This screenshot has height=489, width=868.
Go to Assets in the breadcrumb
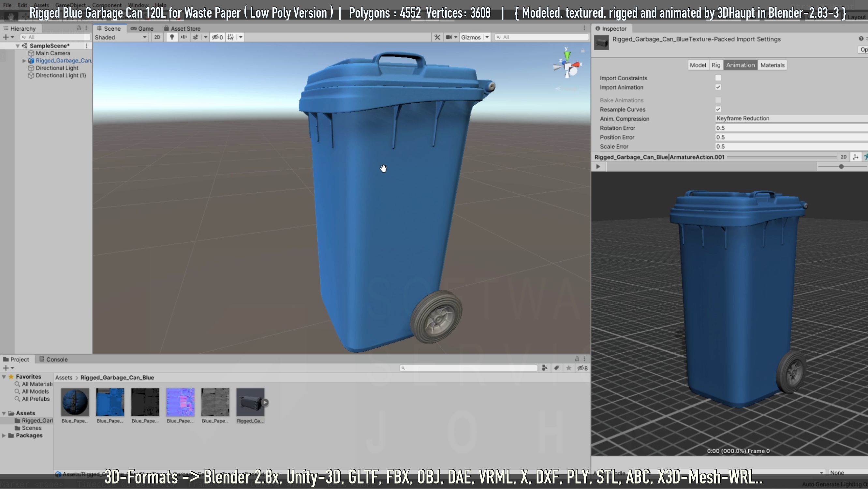(x=64, y=377)
